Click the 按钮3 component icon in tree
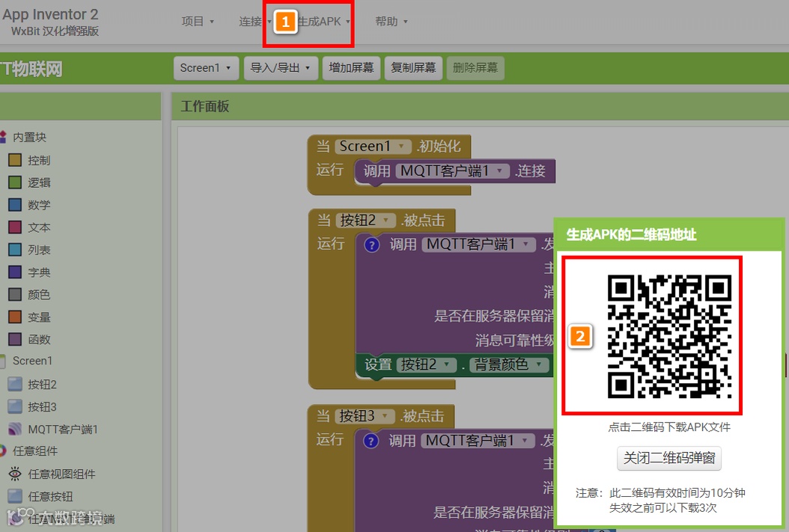This screenshot has width=789, height=532. (15, 407)
